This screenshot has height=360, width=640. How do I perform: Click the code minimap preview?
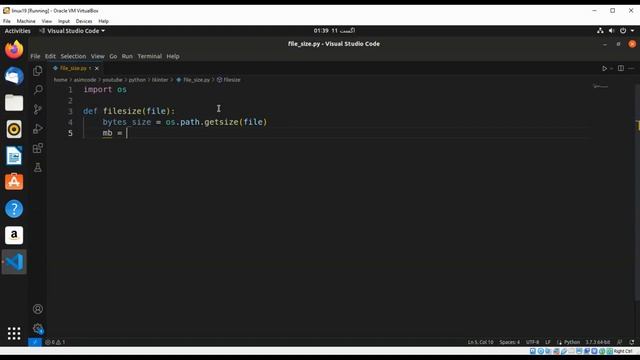click(601, 86)
